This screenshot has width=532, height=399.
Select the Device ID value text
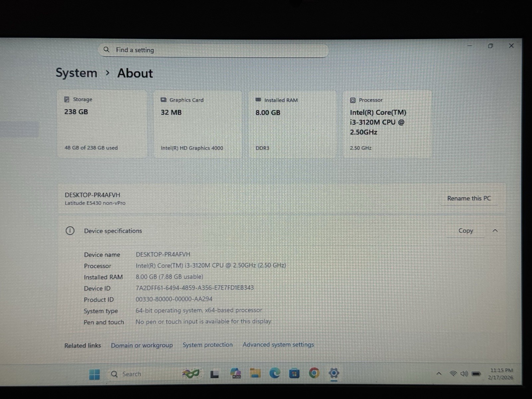pos(195,288)
